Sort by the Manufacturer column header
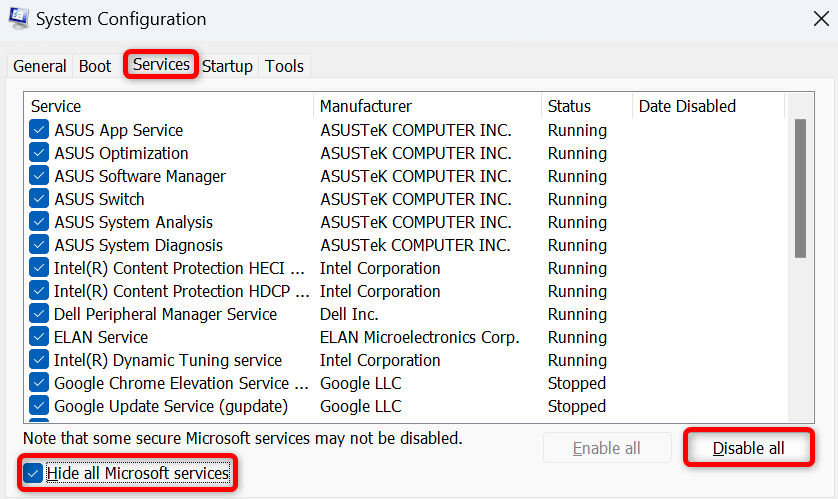 point(426,106)
